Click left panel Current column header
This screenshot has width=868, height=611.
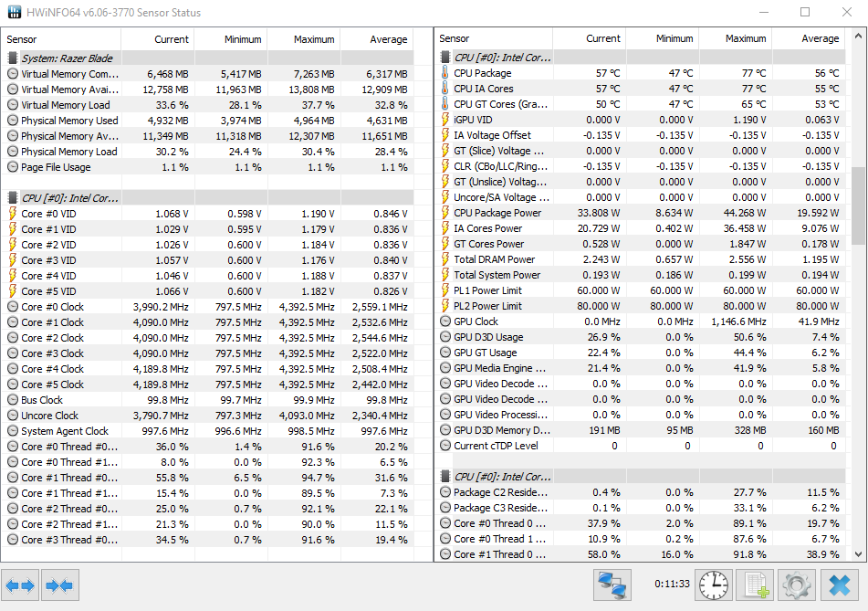coord(158,39)
